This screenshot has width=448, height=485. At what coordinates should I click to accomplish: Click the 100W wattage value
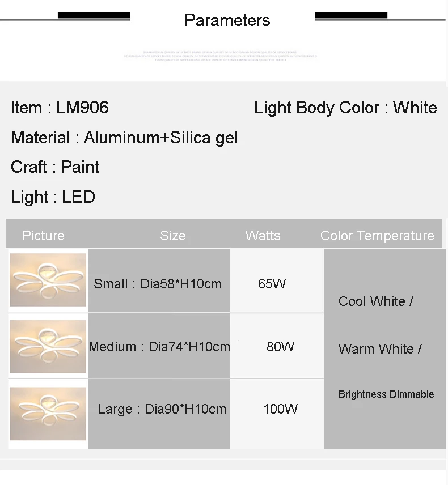(281, 409)
